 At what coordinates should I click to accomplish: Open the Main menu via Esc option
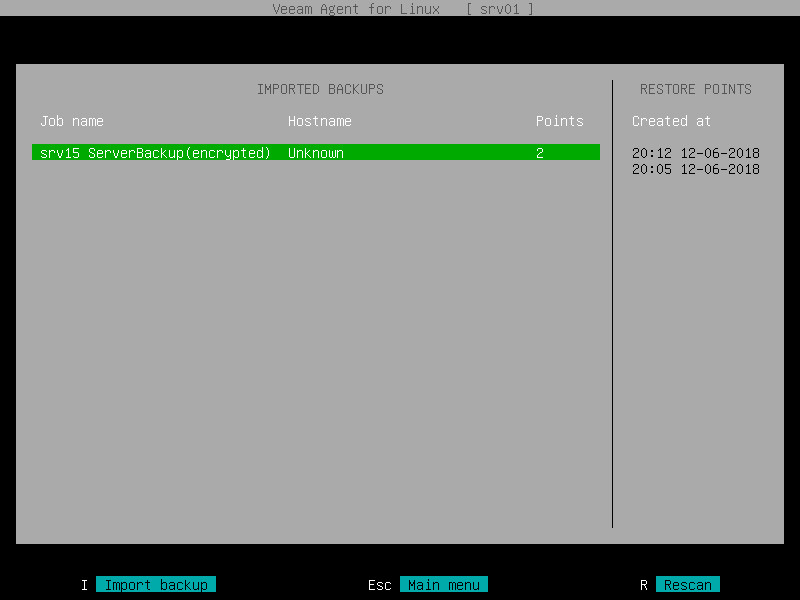click(x=444, y=585)
